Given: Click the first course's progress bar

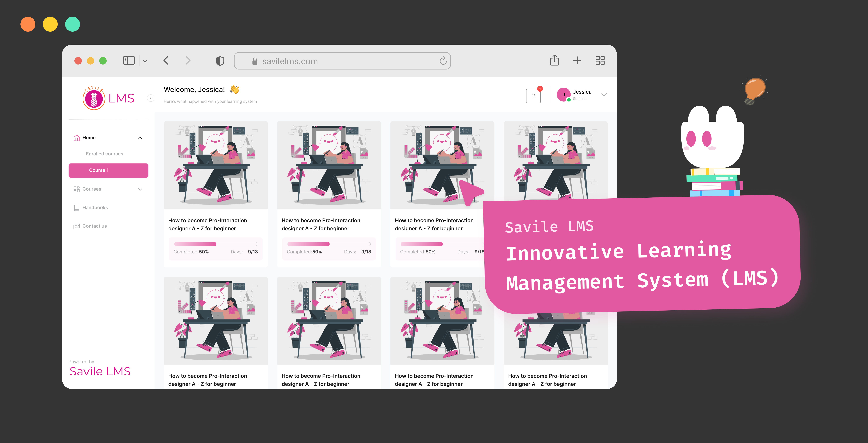Looking at the screenshot, I should [216, 244].
